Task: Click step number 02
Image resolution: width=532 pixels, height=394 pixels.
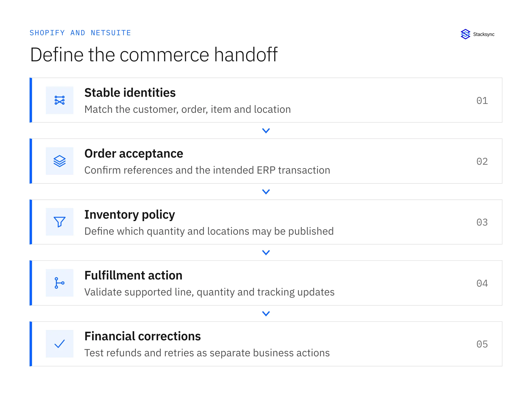Action: coord(482,161)
